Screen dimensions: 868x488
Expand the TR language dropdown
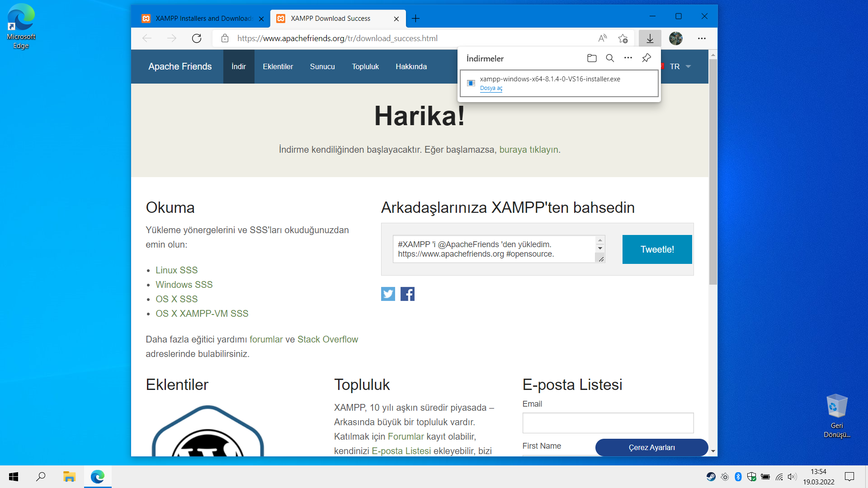pos(680,66)
